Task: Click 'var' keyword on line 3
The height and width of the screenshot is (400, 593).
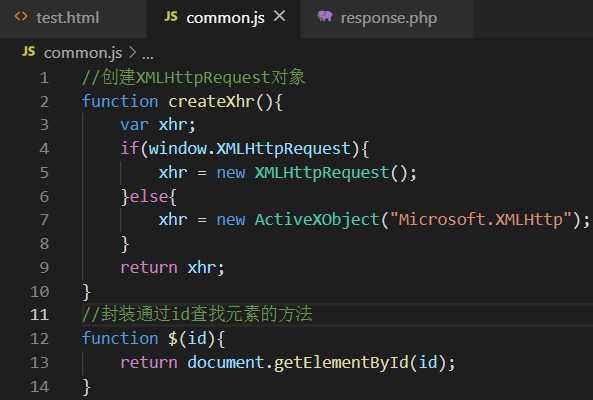Action: coord(135,125)
